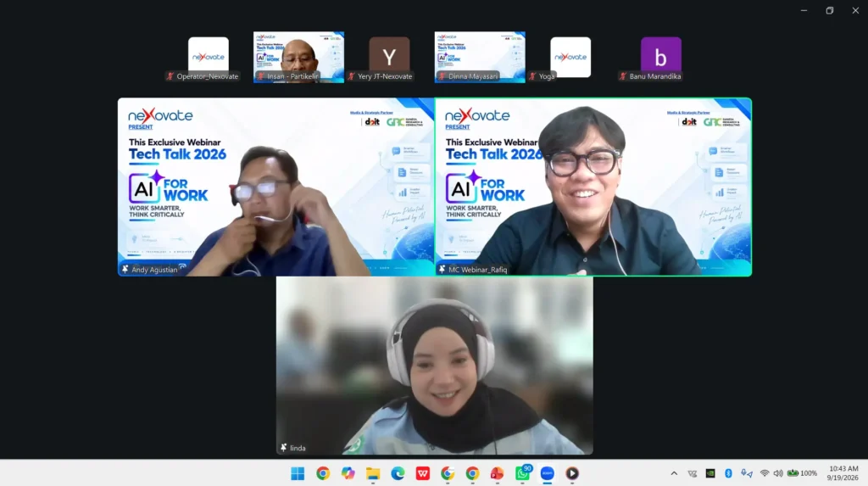Open File Explorer from the taskbar

pyautogui.click(x=373, y=473)
